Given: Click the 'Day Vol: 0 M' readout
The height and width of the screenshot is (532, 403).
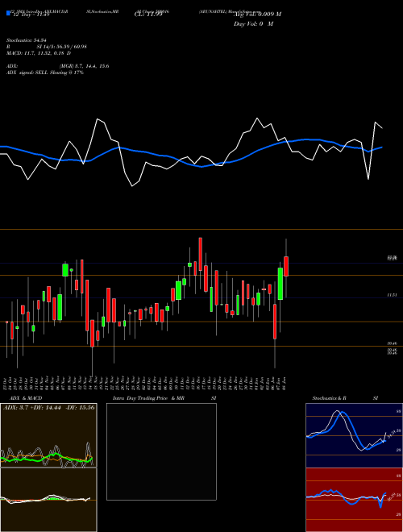Looking at the screenshot, I should [x=253, y=24].
